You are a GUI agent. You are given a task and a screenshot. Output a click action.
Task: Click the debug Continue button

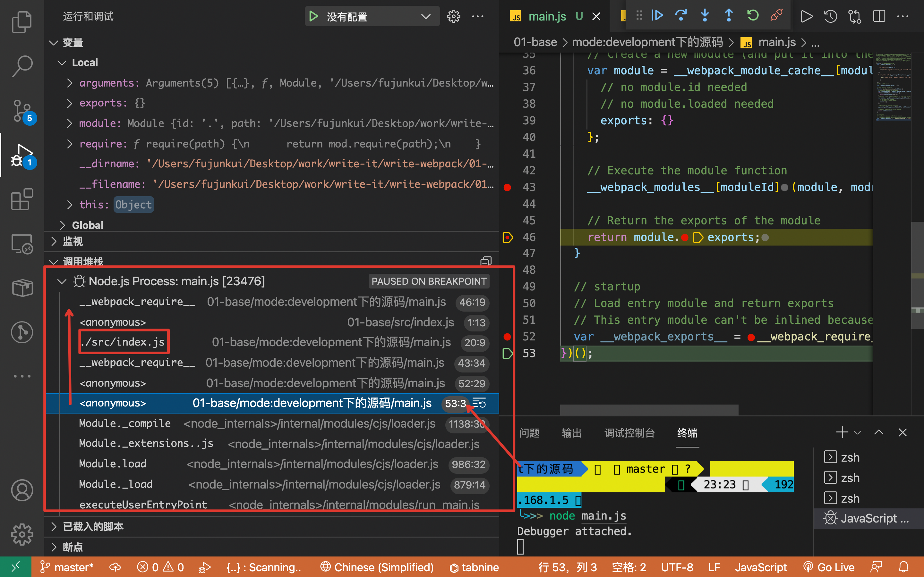[657, 16]
